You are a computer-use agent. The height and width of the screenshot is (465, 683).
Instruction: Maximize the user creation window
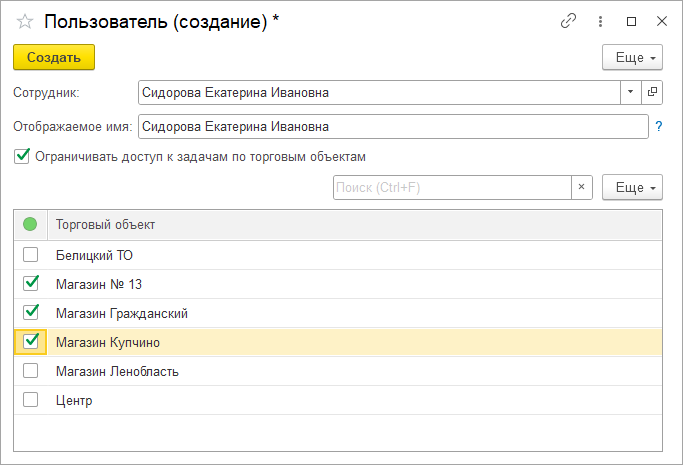[x=631, y=21]
